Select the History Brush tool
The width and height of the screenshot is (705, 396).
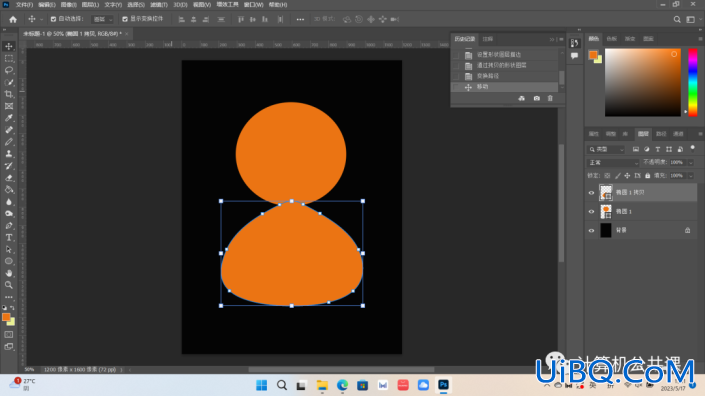[x=9, y=165]
